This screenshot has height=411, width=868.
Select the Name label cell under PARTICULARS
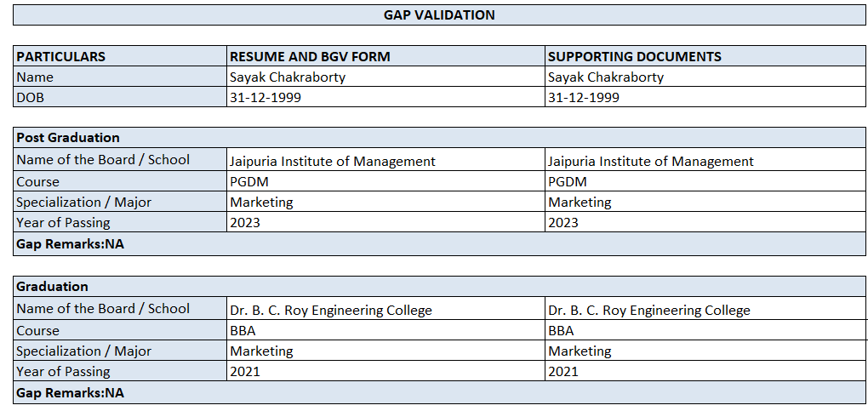(x=35, y=77)
